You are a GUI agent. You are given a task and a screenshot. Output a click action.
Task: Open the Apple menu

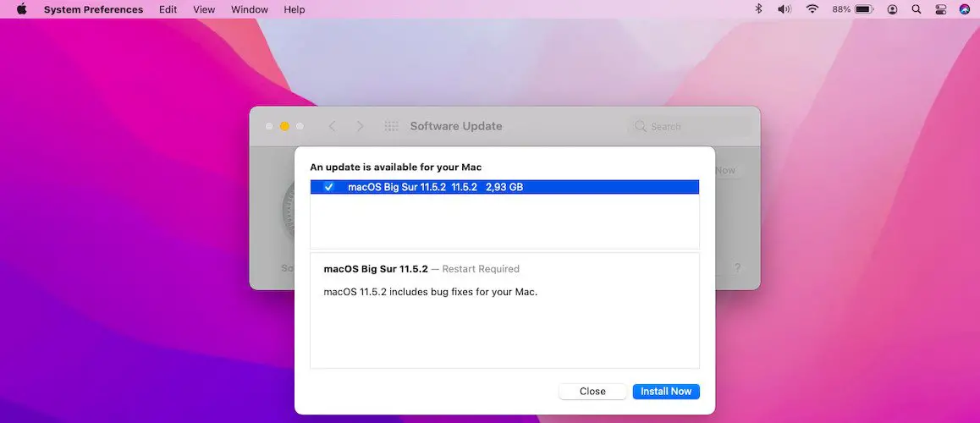pos(21,9)
